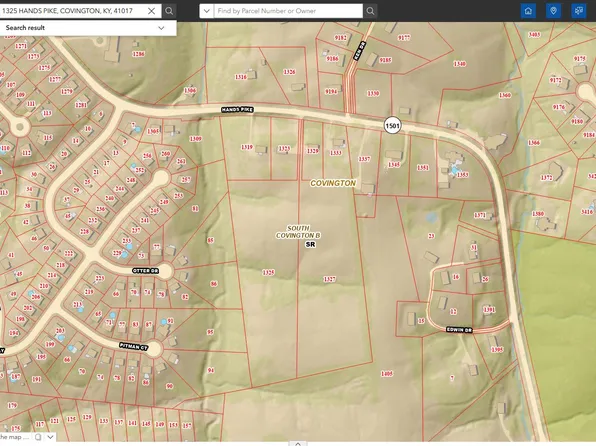This screenshot has width=596, height=446.
Task: Click the Find by Parcel Number field
Action: tap(288, 11)
